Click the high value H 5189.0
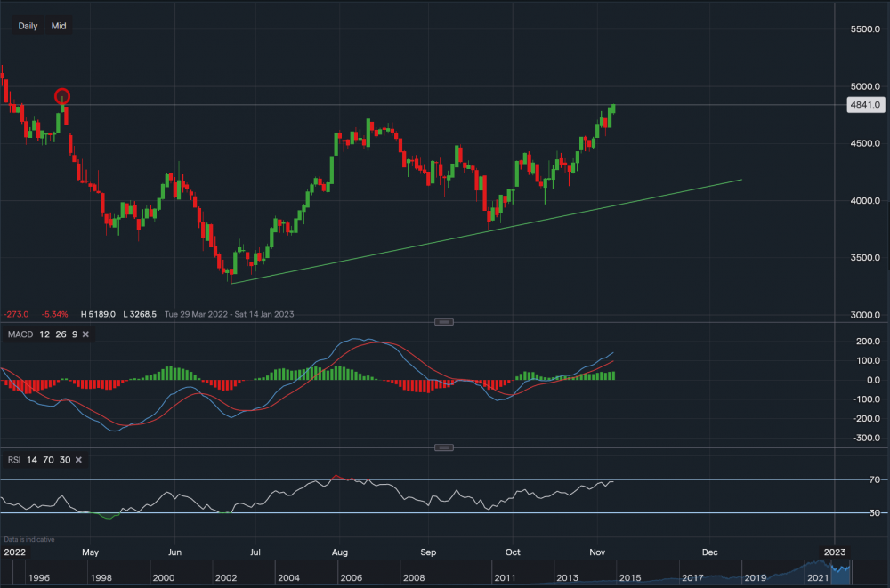Screen dimensions: 890x588 [98, 313]
